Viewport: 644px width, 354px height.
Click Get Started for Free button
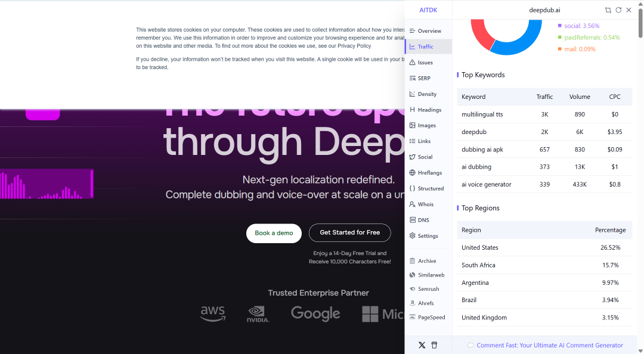(350, 232)
